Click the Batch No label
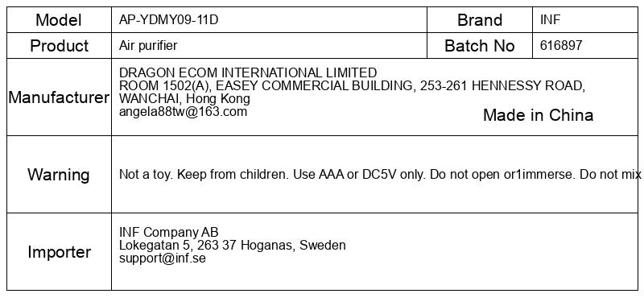 (480, 46)
